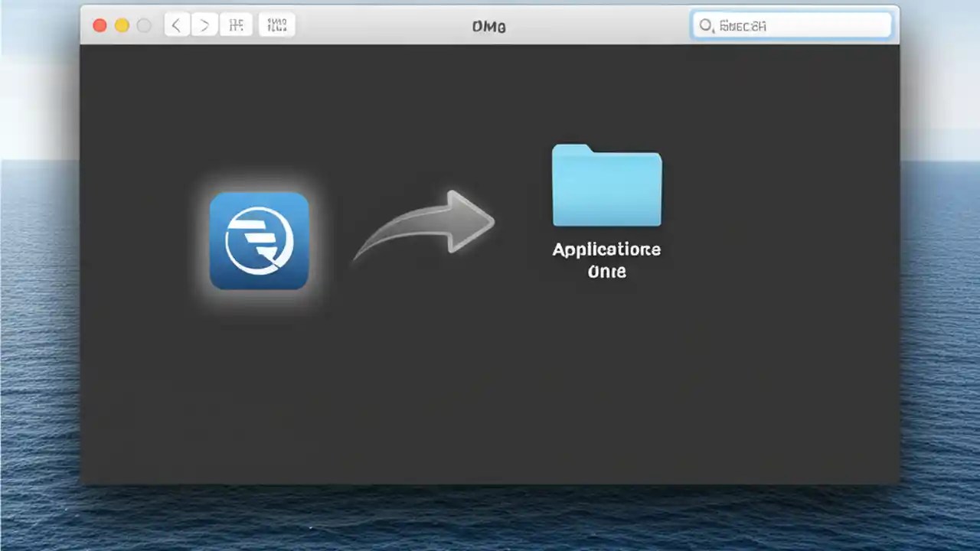Click the blue folder glyph above Applications

[x=606, y=184]
